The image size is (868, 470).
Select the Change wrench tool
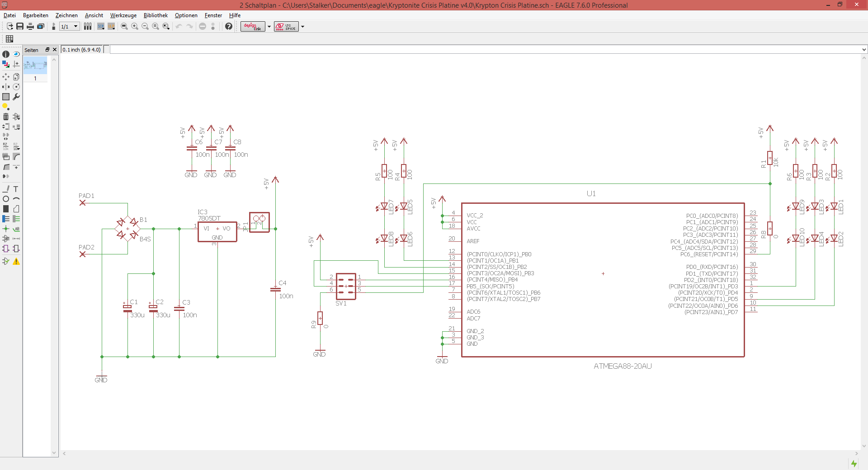[x=16, y=97]
